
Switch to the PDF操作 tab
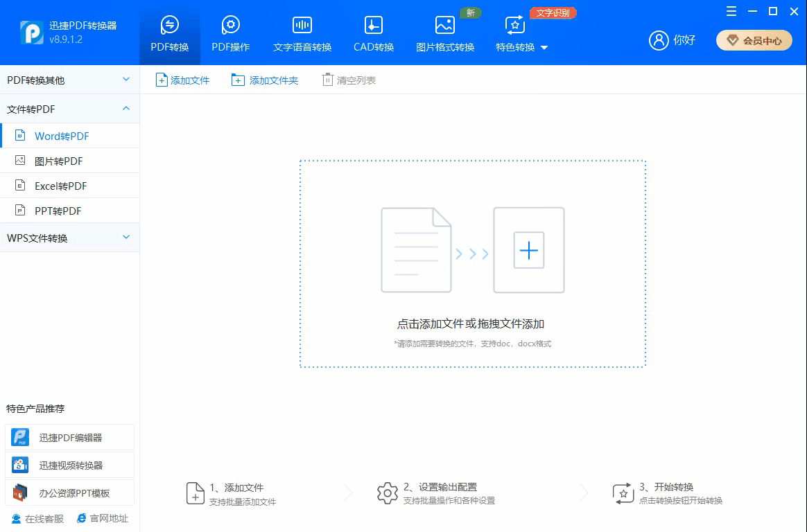[x=231, y=34]
